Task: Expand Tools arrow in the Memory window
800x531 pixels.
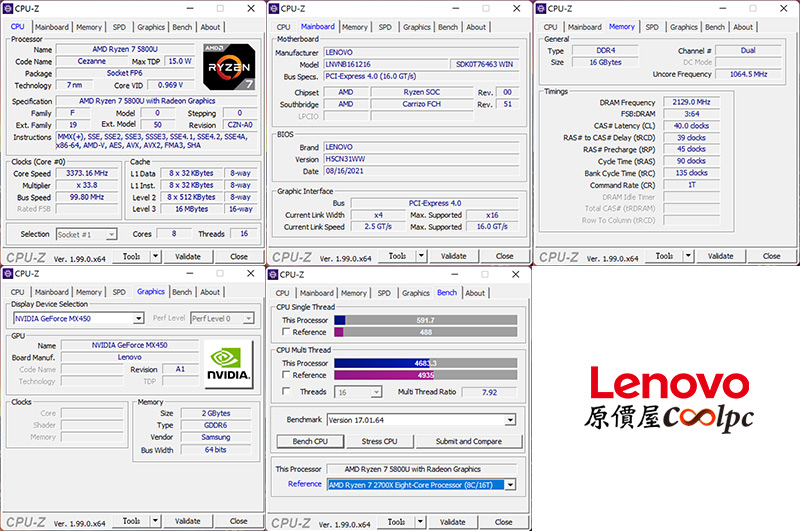Action: pos(688,256)
